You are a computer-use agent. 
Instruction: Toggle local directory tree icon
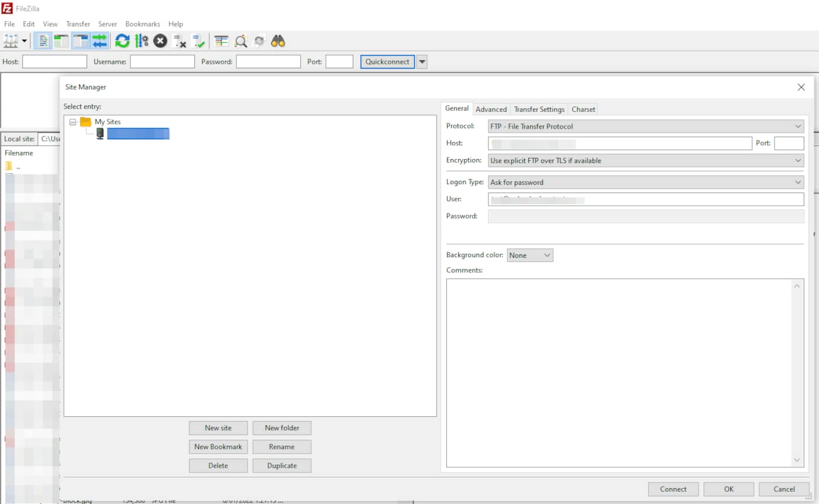[61, 41]
